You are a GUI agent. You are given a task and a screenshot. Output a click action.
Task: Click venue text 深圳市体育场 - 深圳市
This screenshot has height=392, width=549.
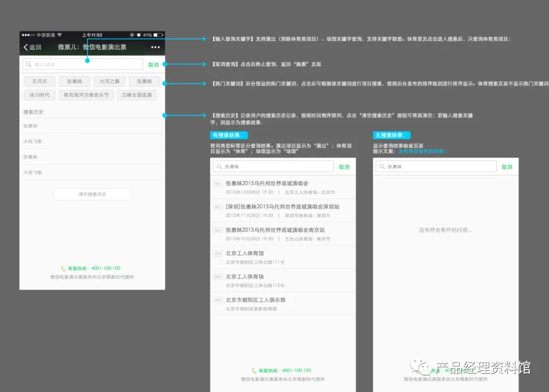click(308, 216)
